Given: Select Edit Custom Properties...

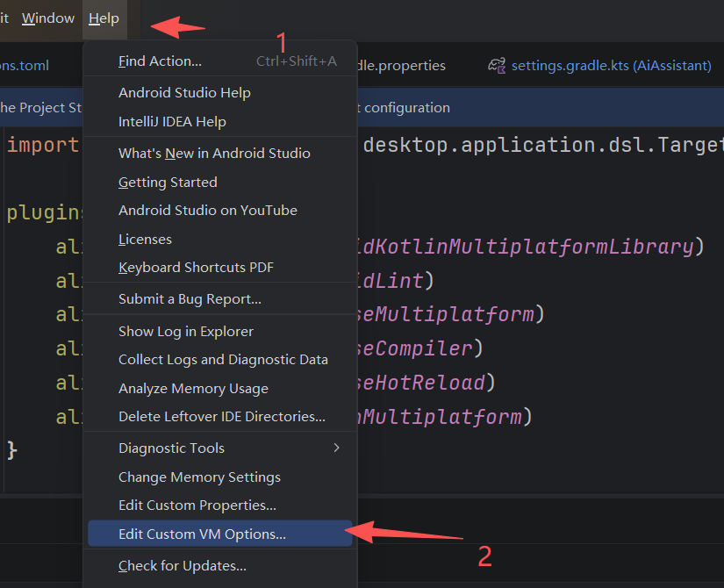Looking at the screenshot, I should tap(220, 506).
